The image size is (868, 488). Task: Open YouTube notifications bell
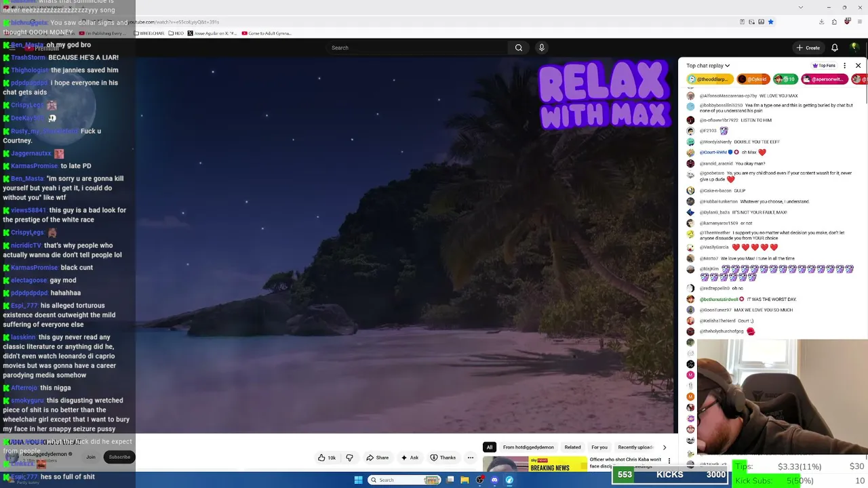[x=835, y=47]
